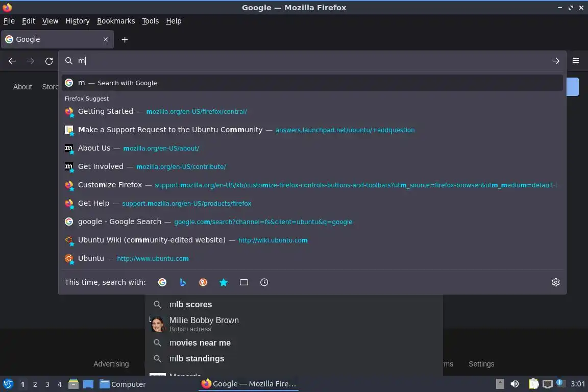This screenshot has height=392, width=588.
Task: Choose 'm — Search with Google' suggestion
Action: [312, 83]
